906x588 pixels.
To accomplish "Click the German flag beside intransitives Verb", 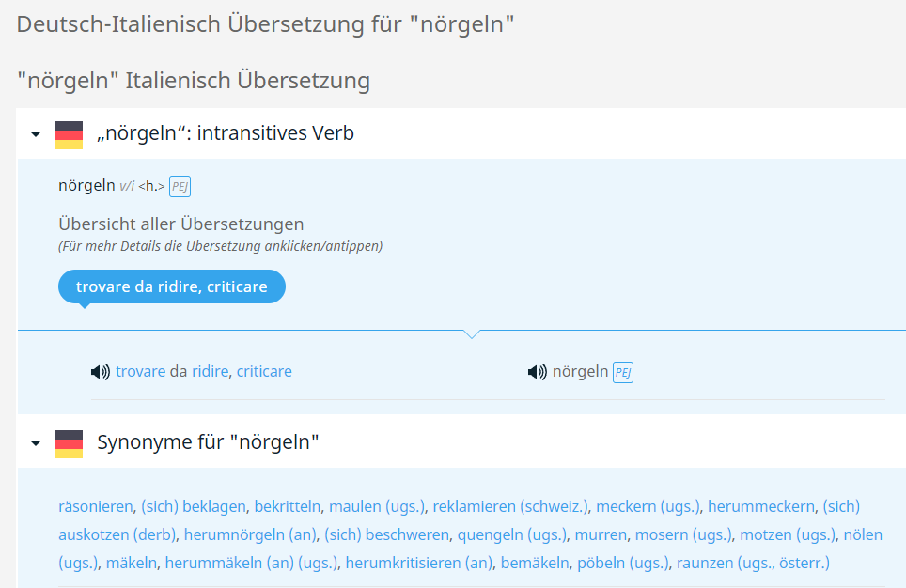I will [x=69, y=134].
